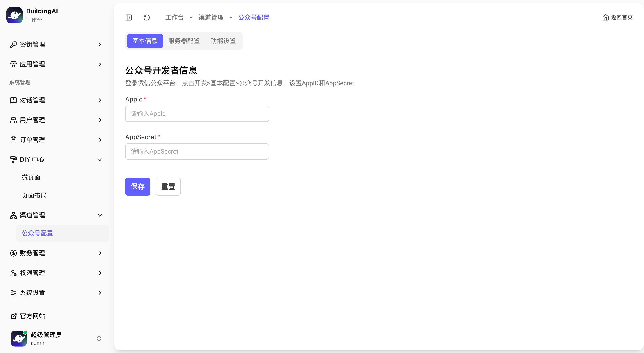The image size is (644, 353).
Task: Switch to the 服务器配置 tab
Action: tap(184, 41)
